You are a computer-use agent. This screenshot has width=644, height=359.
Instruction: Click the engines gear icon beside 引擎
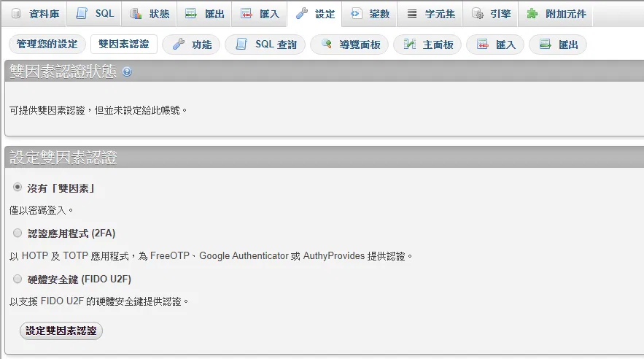(477, 14)
